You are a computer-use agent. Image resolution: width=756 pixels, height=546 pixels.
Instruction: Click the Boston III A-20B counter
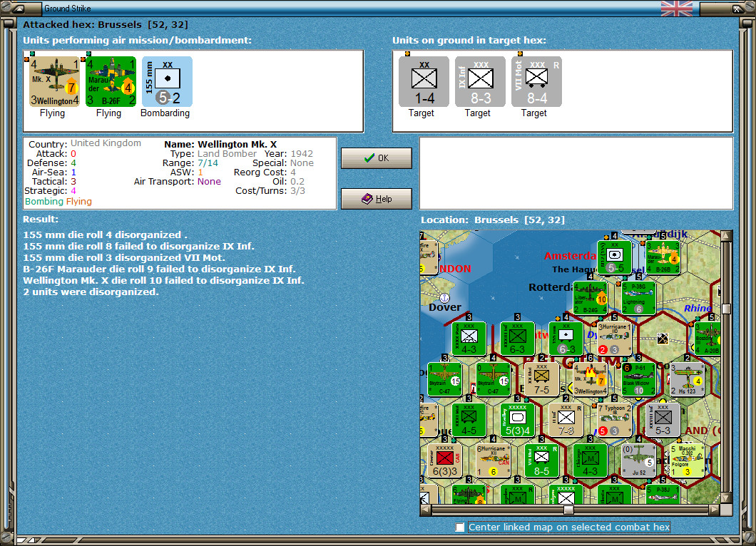pos(708,339)
